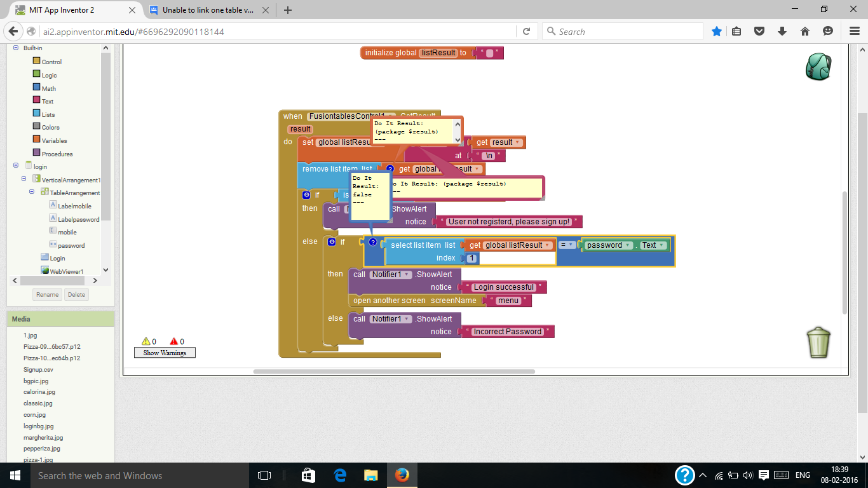Bookmark this page with the star icon
The image size is (868, 488).
tap(717, 31)
